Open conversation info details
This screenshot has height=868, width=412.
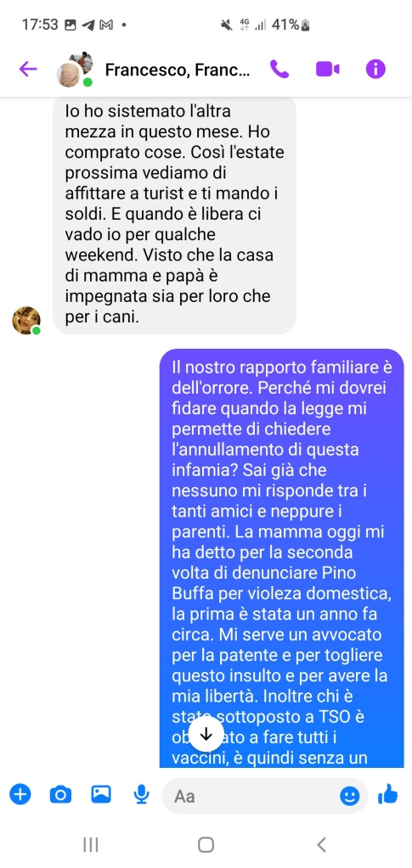(375, 70)
